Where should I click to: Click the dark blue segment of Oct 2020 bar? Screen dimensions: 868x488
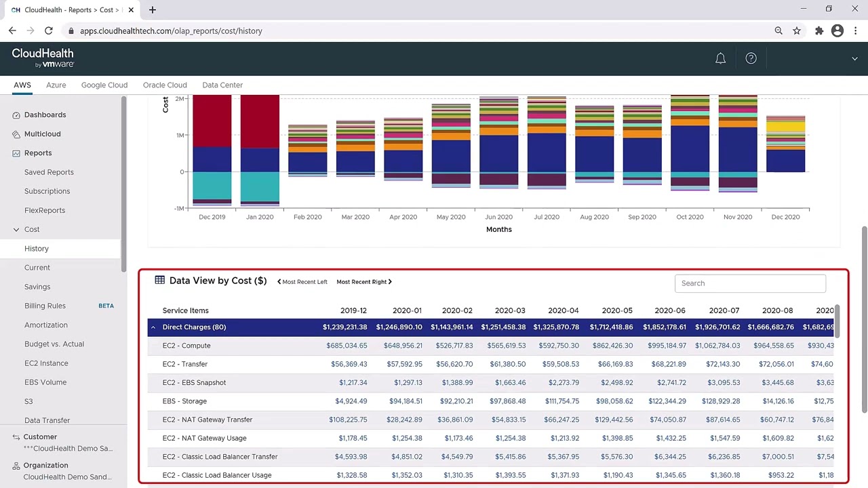click(690, 149)
